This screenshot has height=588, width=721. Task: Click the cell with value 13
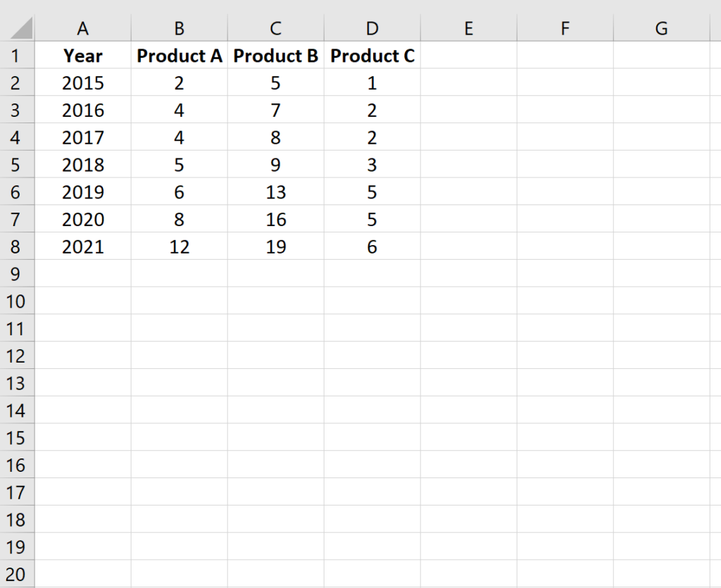tap(275, 192)
